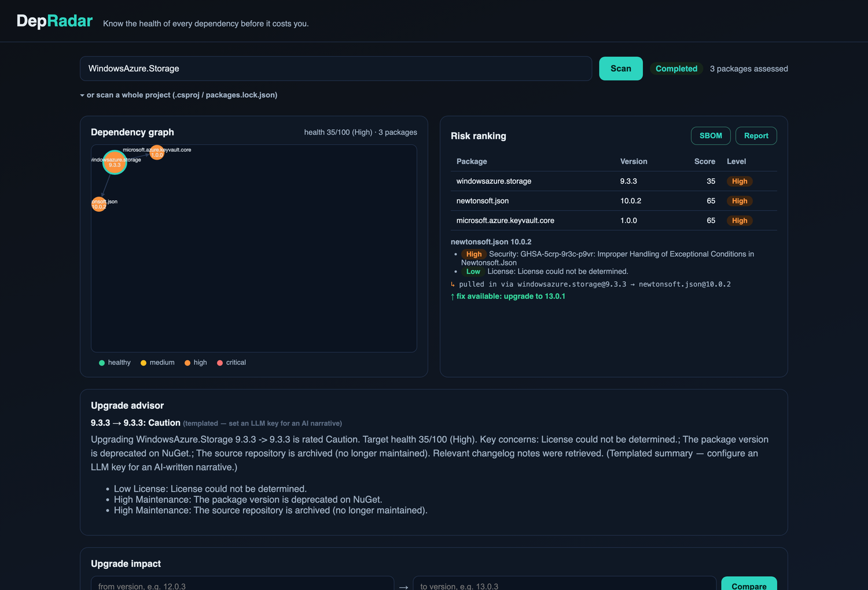Select the microsoft.azure.keyvault.core ranking row

[614, 220]
